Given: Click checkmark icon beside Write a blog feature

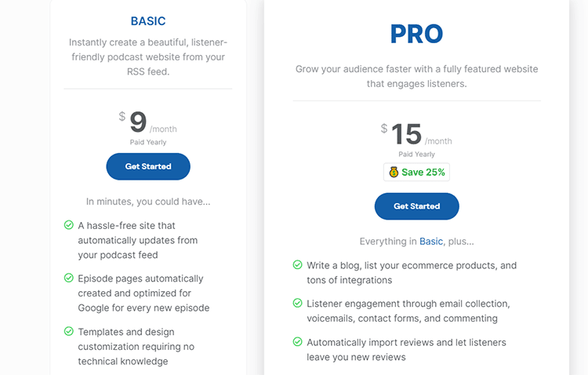Looking at the screenshot, I should tap(298, 265).
